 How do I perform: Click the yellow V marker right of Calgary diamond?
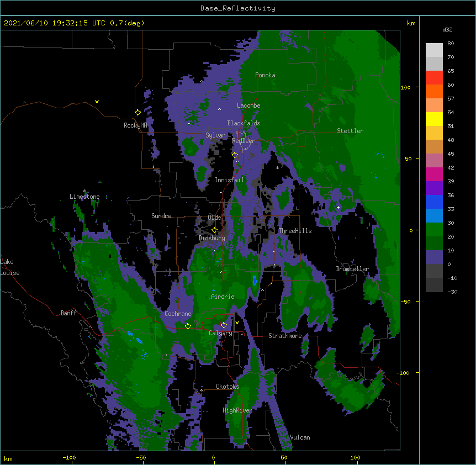tap(237, 323)
